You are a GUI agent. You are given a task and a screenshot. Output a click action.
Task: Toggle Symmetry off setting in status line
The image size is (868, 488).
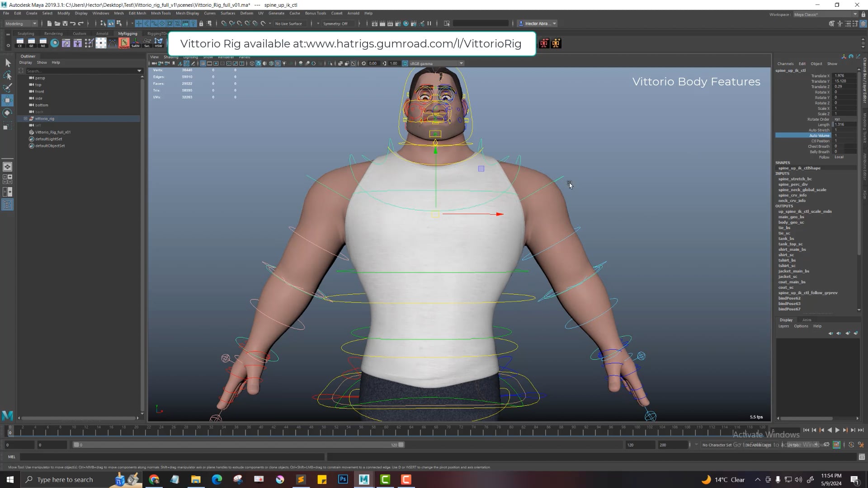335,23
